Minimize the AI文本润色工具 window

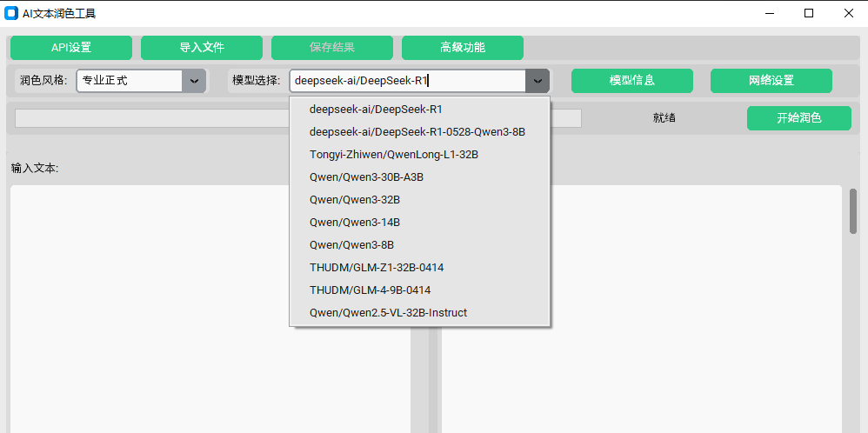point(769,13)
